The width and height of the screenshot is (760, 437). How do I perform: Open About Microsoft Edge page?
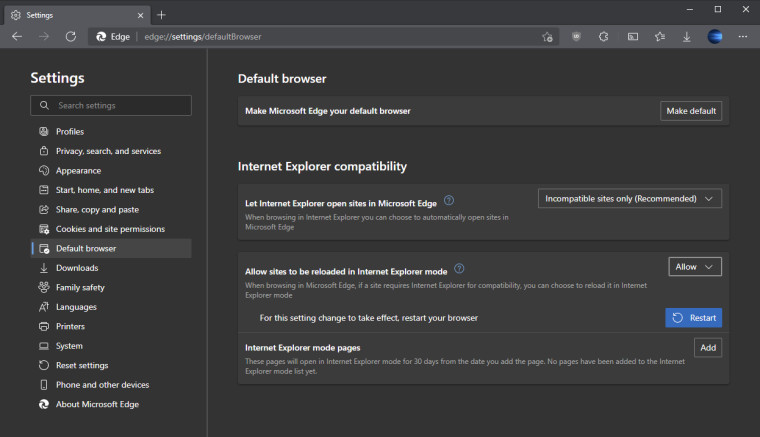coord(97,404)
